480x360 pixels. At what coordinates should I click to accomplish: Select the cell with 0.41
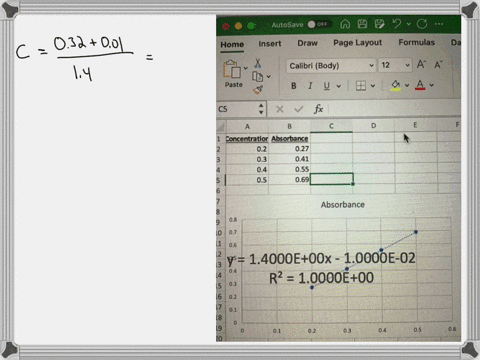point(289,159)
